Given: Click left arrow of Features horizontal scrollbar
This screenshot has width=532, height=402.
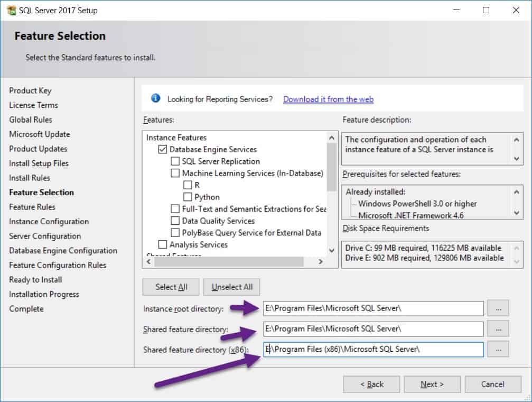Looking at the screenshot, I should (x=148, y=262).
